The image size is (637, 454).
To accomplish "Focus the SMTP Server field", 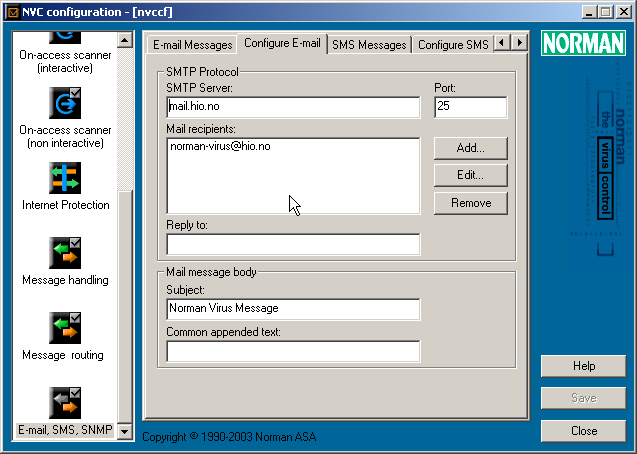I will pyautogui.click(x=293, y=107).
